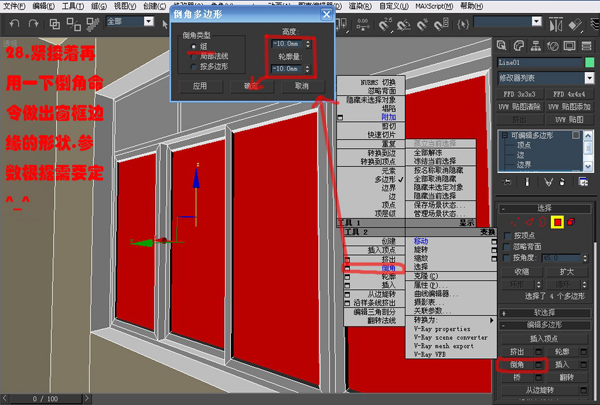The image size is (600, 405).
Task: Click the Align tool icon
Action: coord(575,25)
